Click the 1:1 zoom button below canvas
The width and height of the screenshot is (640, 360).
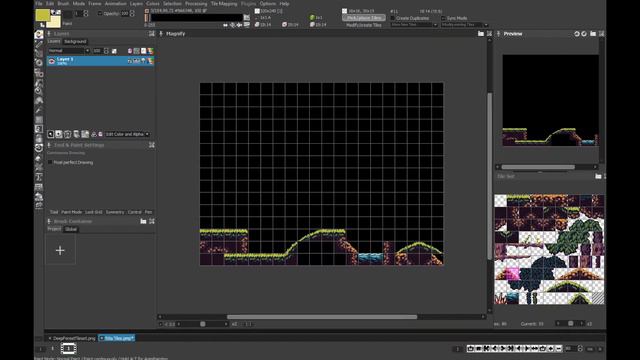tap(248, 324)
